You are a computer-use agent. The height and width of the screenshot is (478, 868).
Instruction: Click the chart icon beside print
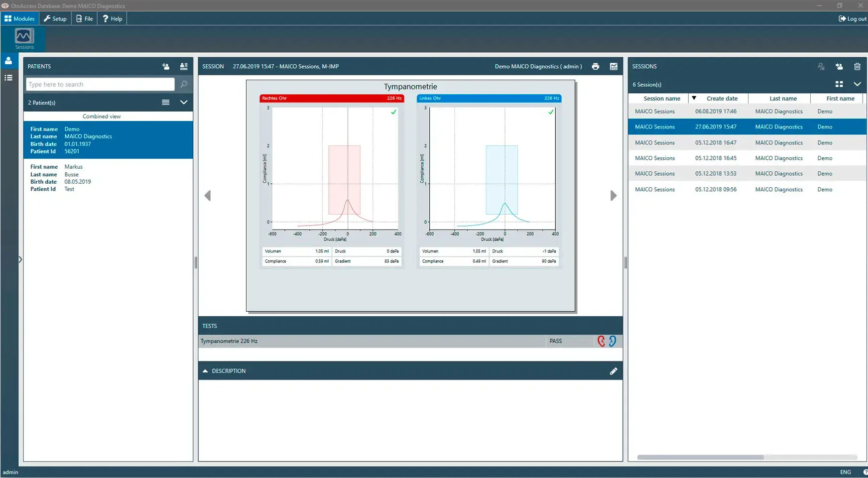coord(614,66)
